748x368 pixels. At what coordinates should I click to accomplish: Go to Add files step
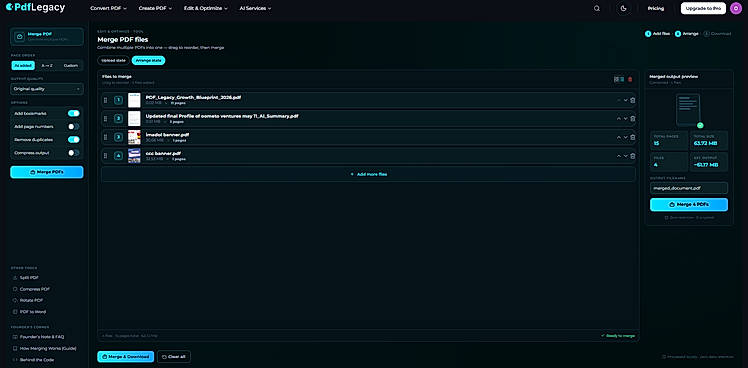657,34
